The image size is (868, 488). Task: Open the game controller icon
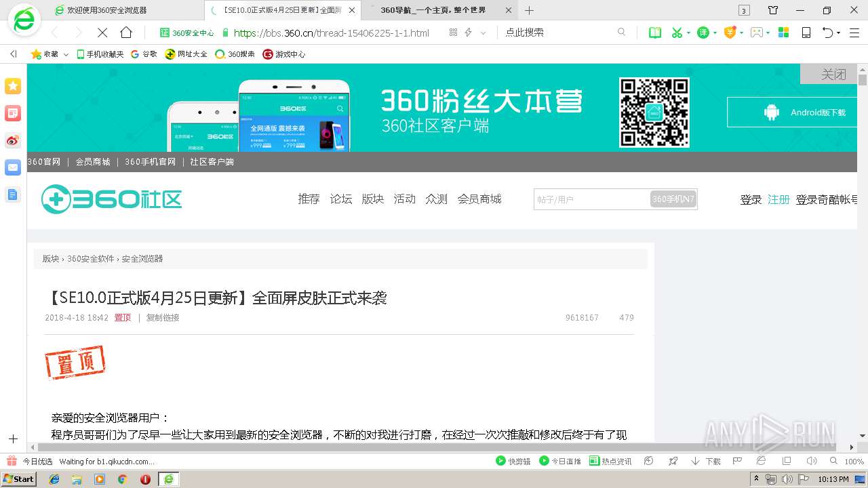click(757, 33)
